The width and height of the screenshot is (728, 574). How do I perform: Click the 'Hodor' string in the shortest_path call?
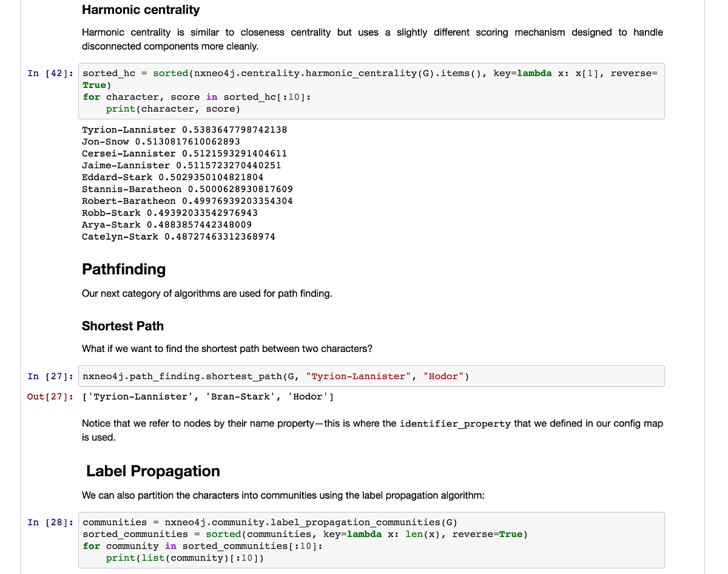tap(444, 376)
